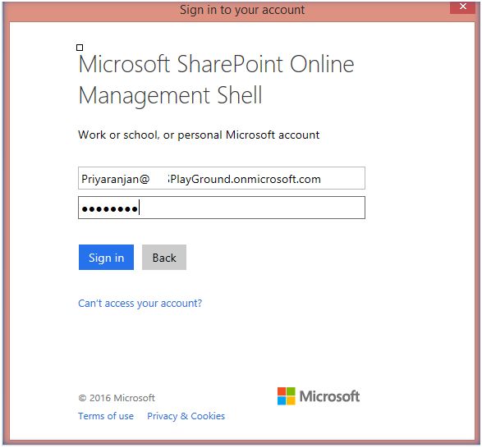Viewport: 482px width, 448px height.
Task: Click the Sign in to your account title bar
Action: pyautogui.click(x=242, y=10)
